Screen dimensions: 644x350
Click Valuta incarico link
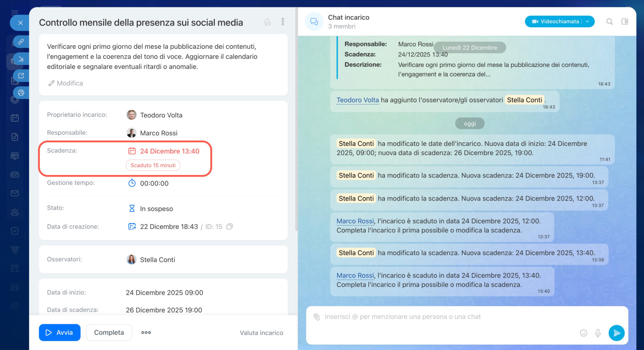(x=261, y=333)
